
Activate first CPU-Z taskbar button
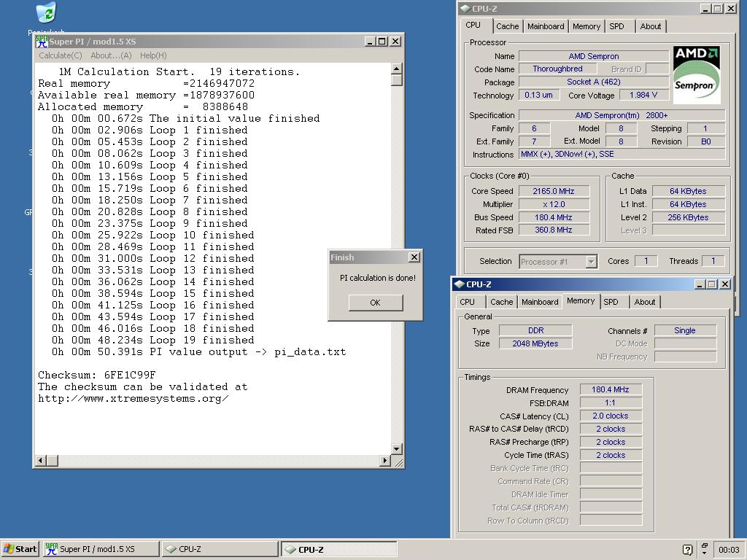(x=220, y=549)
